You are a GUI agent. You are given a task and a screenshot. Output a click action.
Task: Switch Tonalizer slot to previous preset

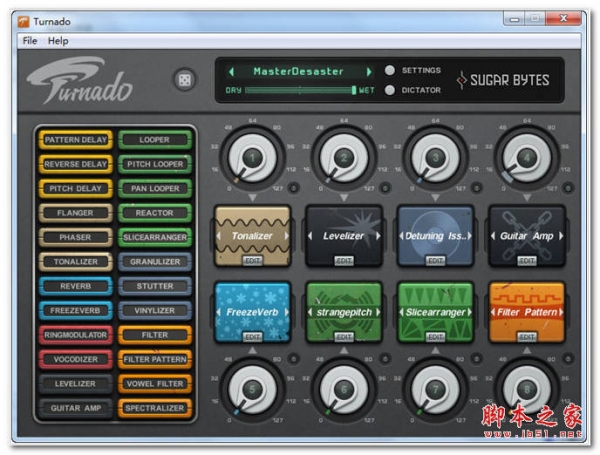coord(218,236)
